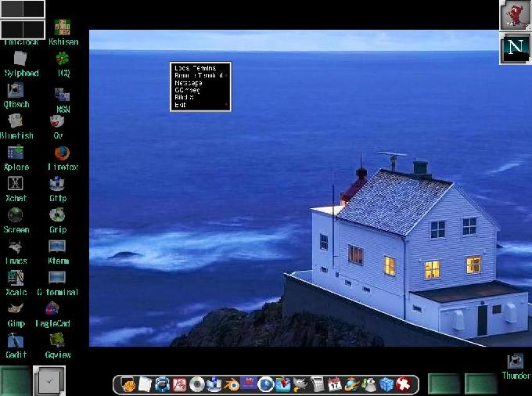Viewport: 532px width, 396px height.
Task: Start the Kshisen game icon
Action: tap(63, 28)
